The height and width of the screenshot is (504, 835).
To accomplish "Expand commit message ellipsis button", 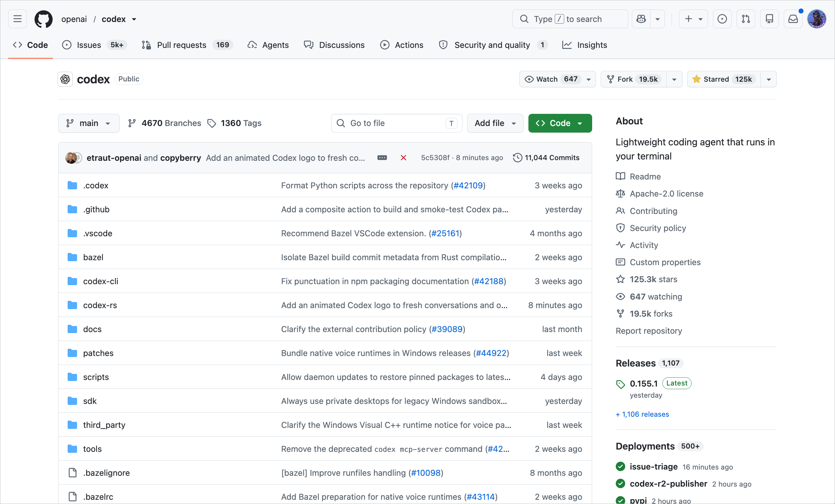I will [x=382, y=157].
